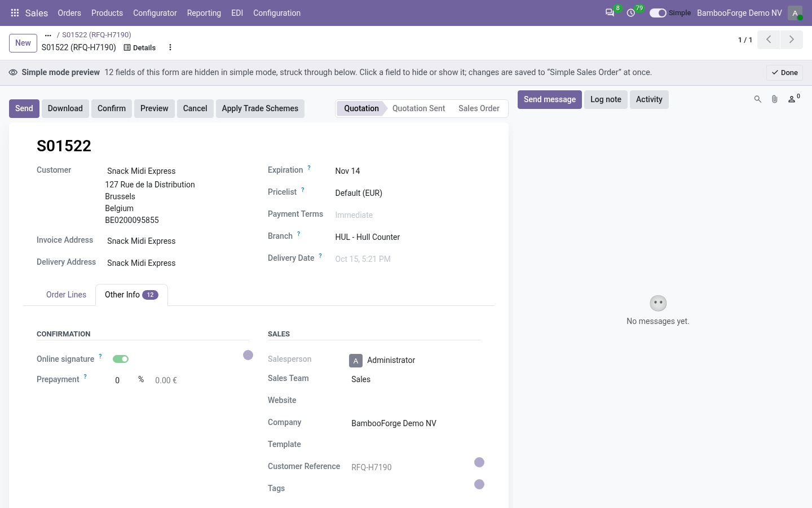Open the apps grid menu icon
The image size is (812, 508).
15,12
